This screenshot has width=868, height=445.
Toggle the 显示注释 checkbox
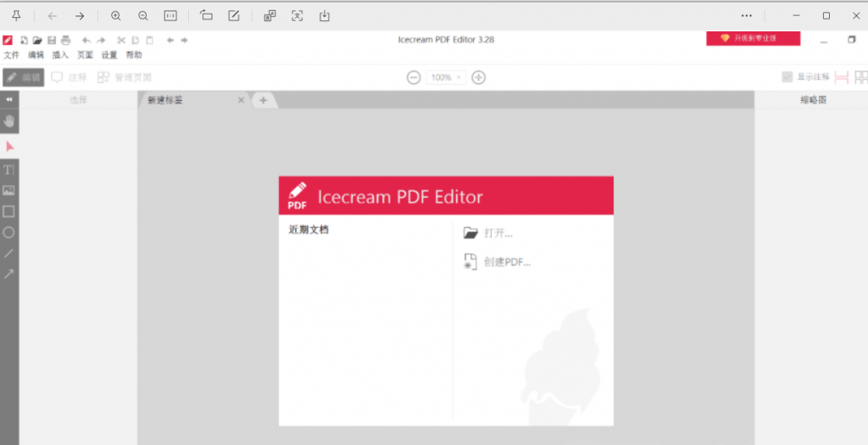787,77
